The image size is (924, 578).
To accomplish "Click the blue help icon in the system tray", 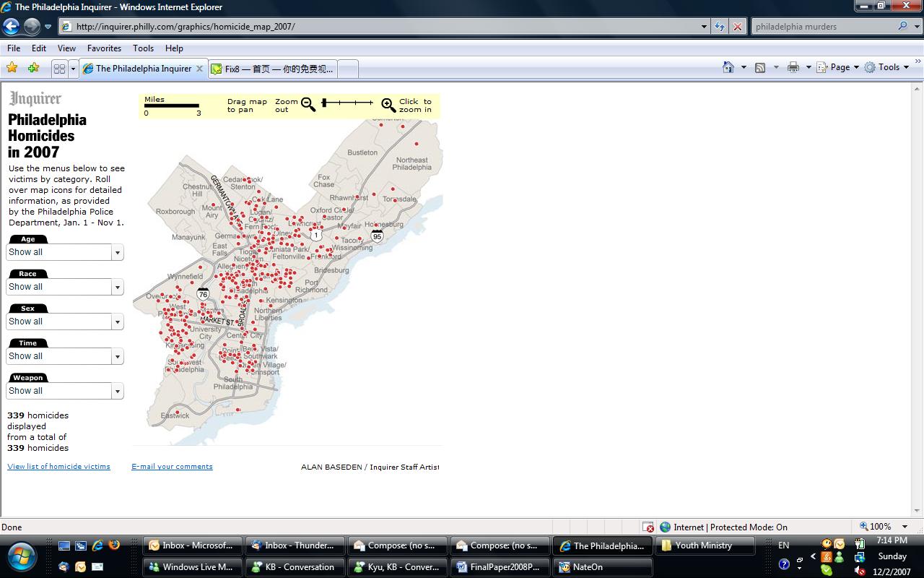I will pyautogui.click(x=785, y=564).
